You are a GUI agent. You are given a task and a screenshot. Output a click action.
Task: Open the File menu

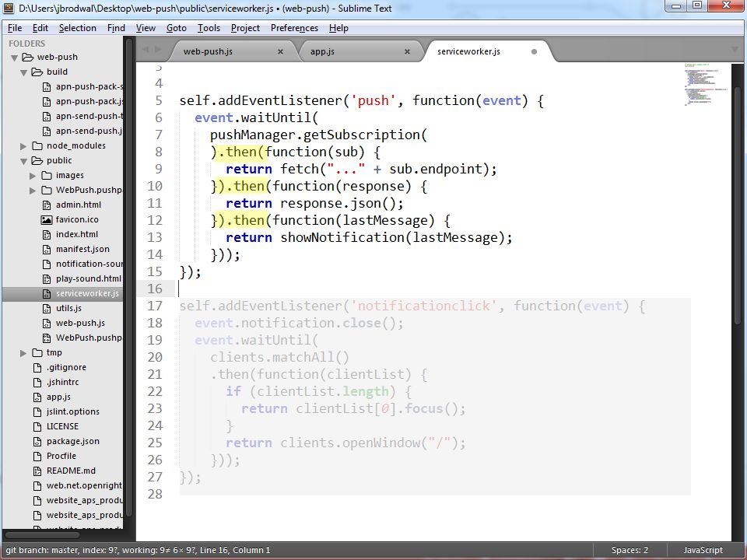pyautogui.click(x=15, y=28)
